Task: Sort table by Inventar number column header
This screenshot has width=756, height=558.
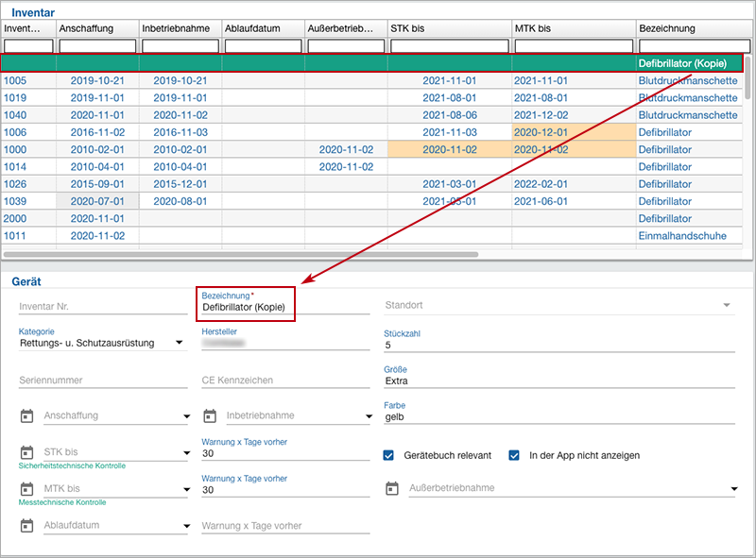Action: tap(28, 28)
